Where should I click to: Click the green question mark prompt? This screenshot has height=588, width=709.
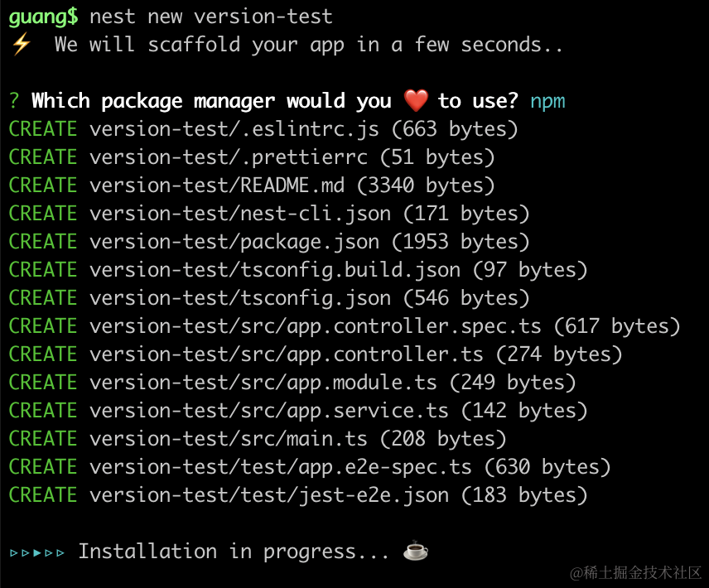pos(14,101)
